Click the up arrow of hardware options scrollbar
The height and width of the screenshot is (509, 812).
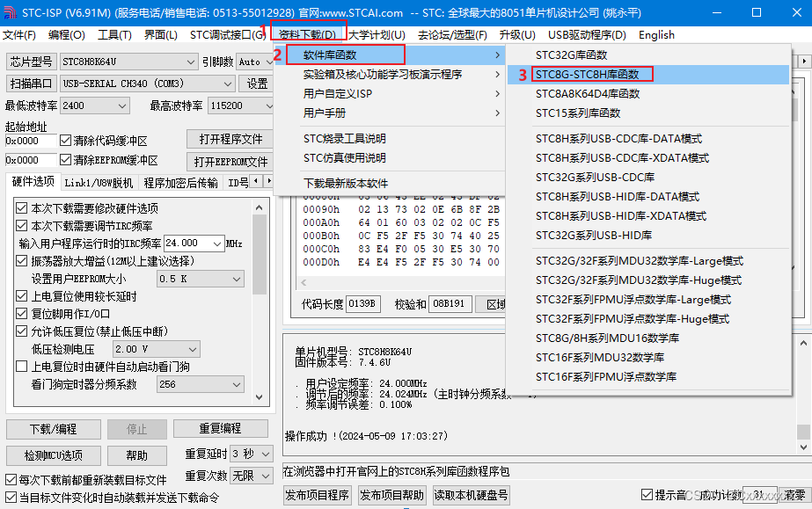pyautogui.click(x=259, y=207)
